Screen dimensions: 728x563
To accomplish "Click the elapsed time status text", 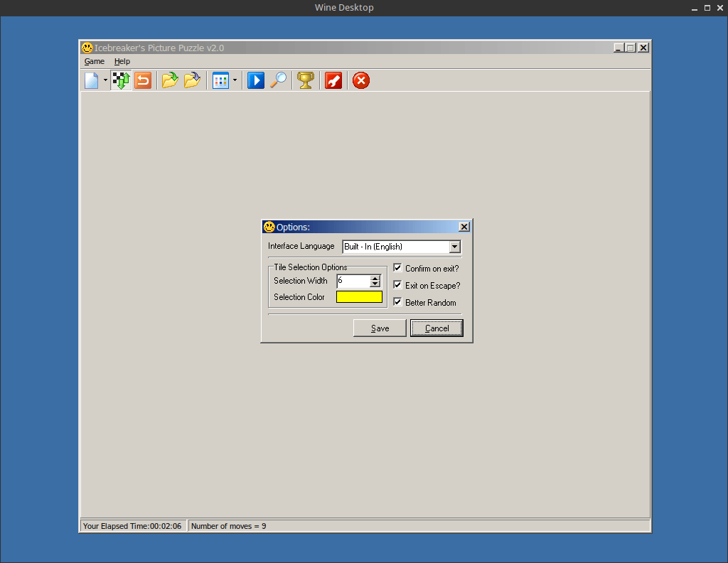I will coord(132,526).
